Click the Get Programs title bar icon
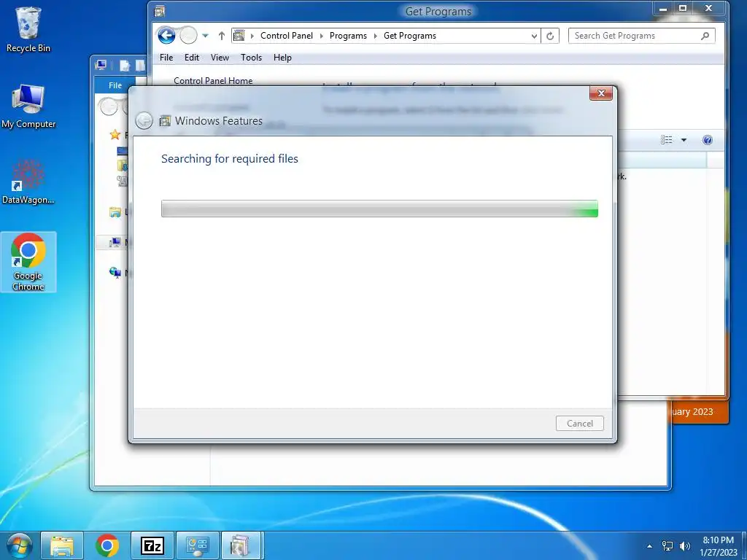This screenshot has width=747, height=560. (160, 12)
